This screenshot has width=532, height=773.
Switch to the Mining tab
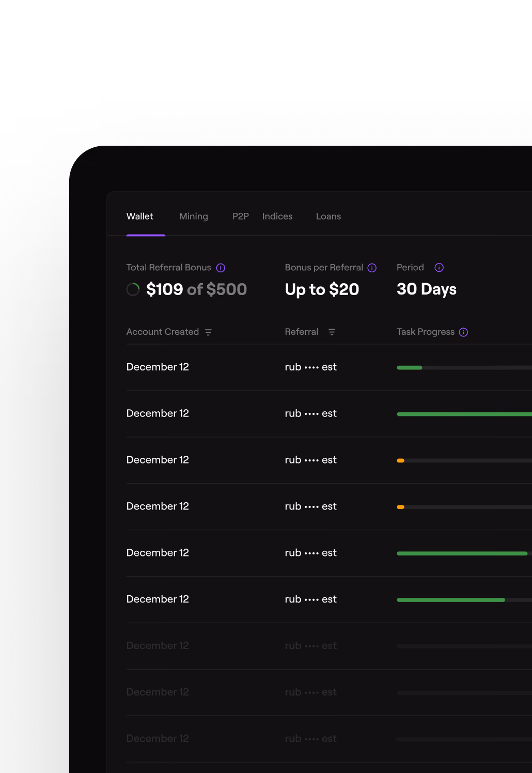[194, 216]
